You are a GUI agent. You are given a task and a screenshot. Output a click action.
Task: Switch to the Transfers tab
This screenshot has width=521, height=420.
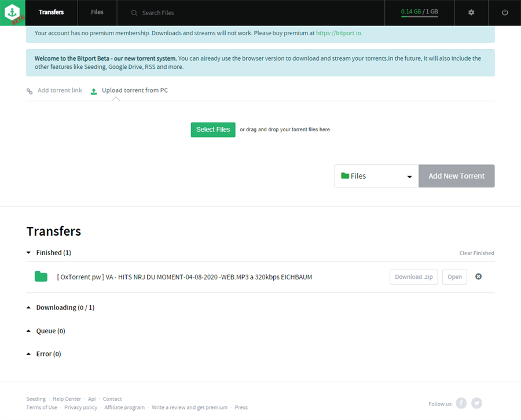pyautogui.click(x=51, y=12)
